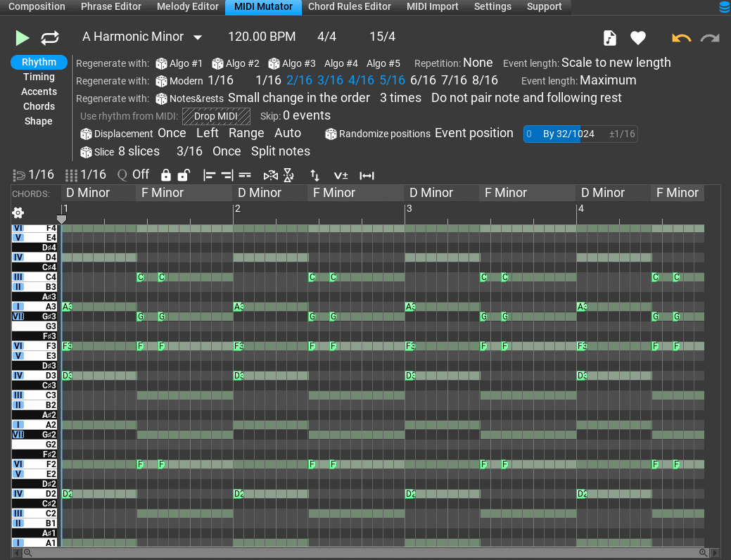The width and height of the screenshot is (731, 560).
Task: Click the align notes right icon
Action: pyautogui.click(x=227, y=176)
